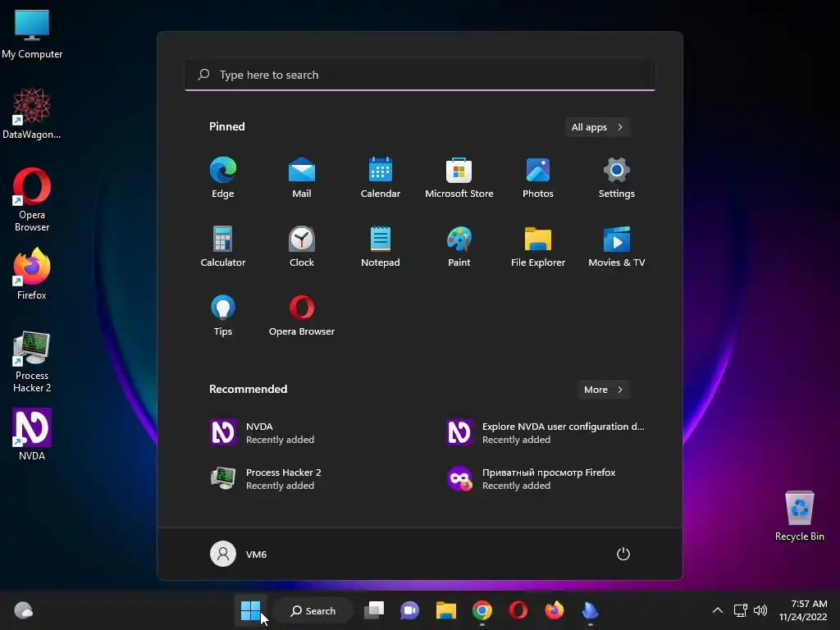840x630 pixels.
Task: Launch the Photos app
Action: pos(538,178)
